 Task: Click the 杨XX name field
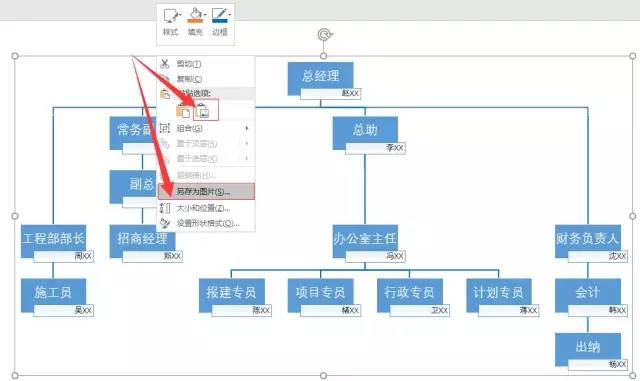click(598, 365)
